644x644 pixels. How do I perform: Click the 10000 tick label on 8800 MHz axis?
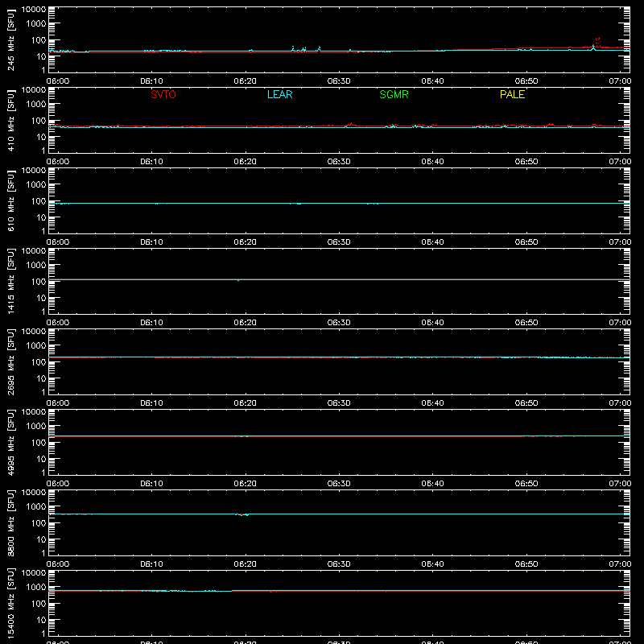tap(34, 493)
